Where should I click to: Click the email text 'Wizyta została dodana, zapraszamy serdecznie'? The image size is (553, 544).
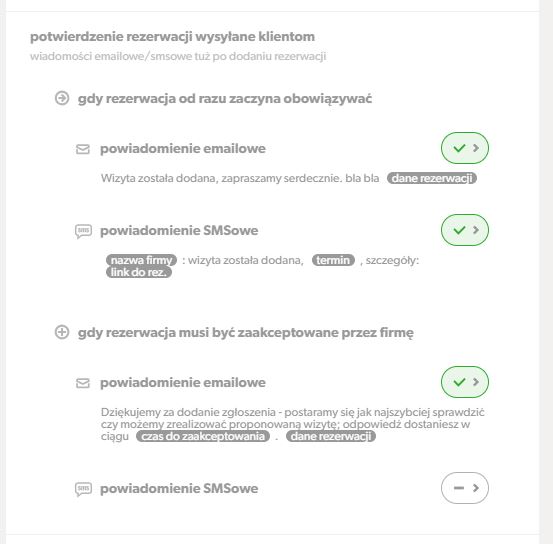[x=221, y=178]
